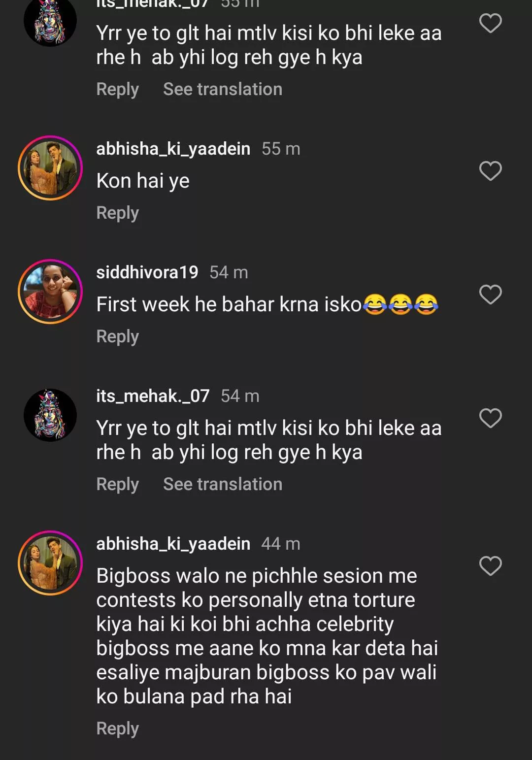Like the top its_mehak._07 comment
This screenshot has height=760, width=532.
click(490, 23)
